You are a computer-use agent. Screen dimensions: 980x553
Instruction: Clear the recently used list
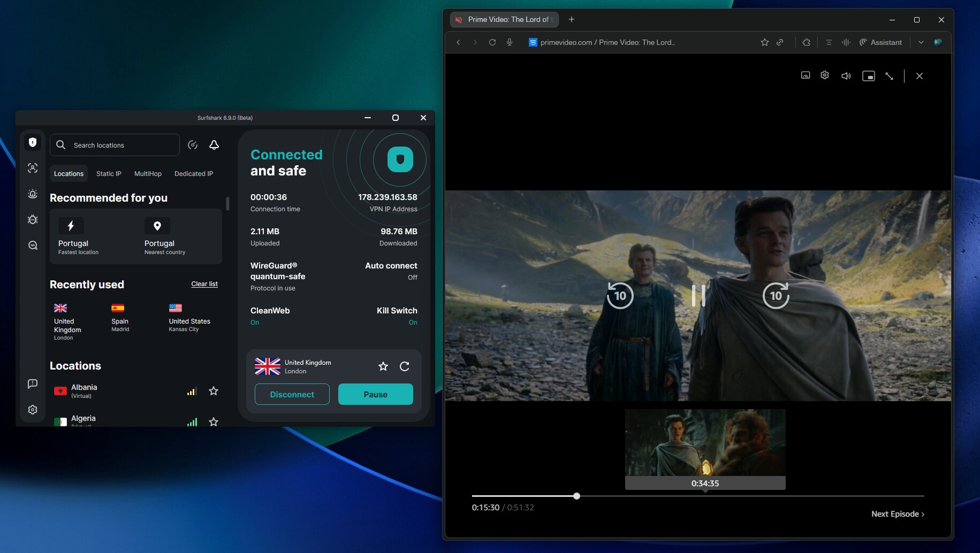click(x=204, y=284)
